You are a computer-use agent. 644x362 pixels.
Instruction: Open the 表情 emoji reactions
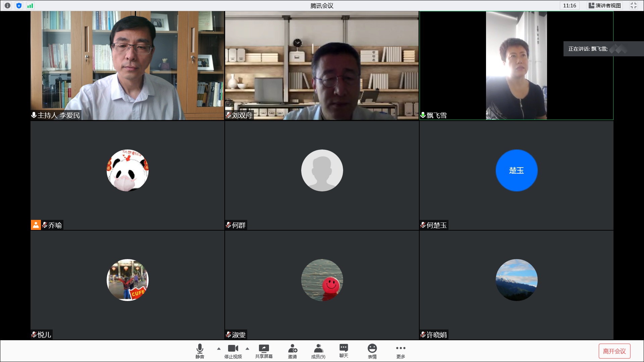click(x=372, y=351)
